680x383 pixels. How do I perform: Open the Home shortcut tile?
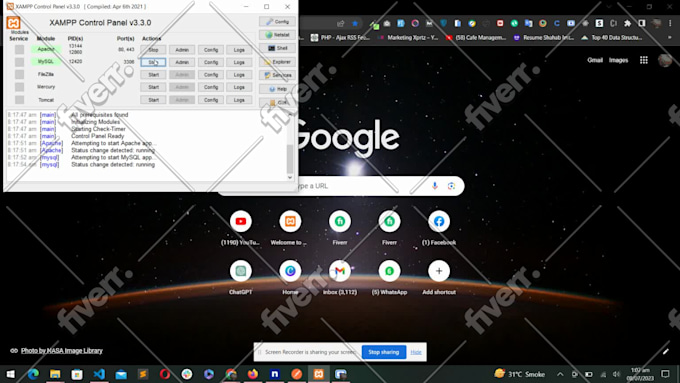(290, 271)
